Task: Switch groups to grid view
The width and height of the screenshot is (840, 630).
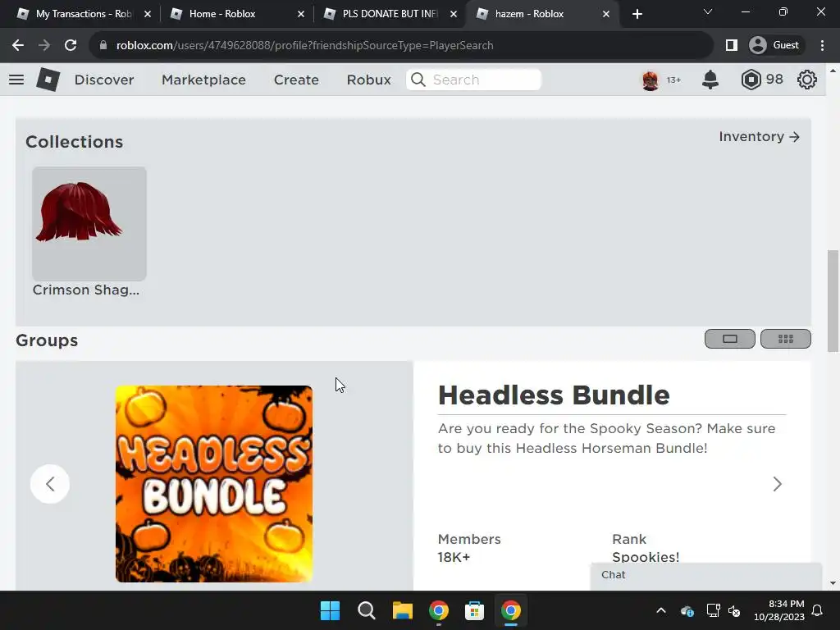Action: 785,339
